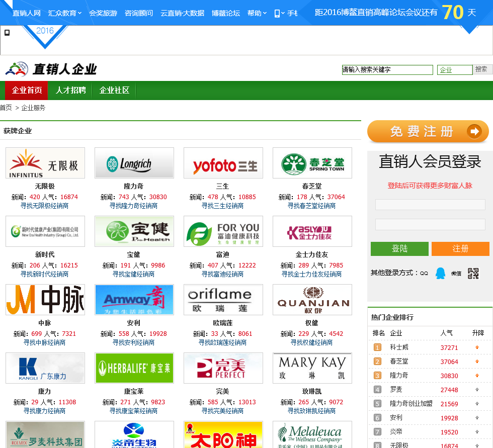Viewport: 493px width, 448px height.
Task: Click the 寻找权健经销商 link
Action: pyautogui.click(x=311, y=342)
